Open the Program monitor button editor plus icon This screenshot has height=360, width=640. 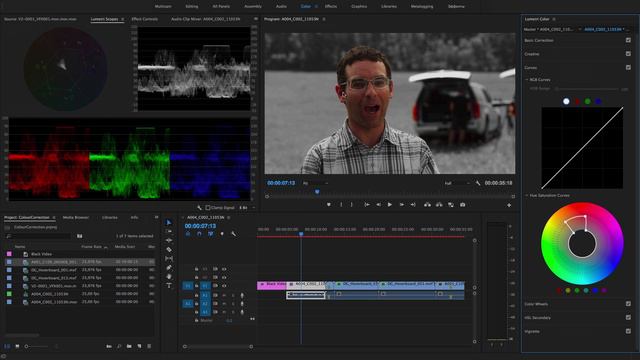[509, 205]
